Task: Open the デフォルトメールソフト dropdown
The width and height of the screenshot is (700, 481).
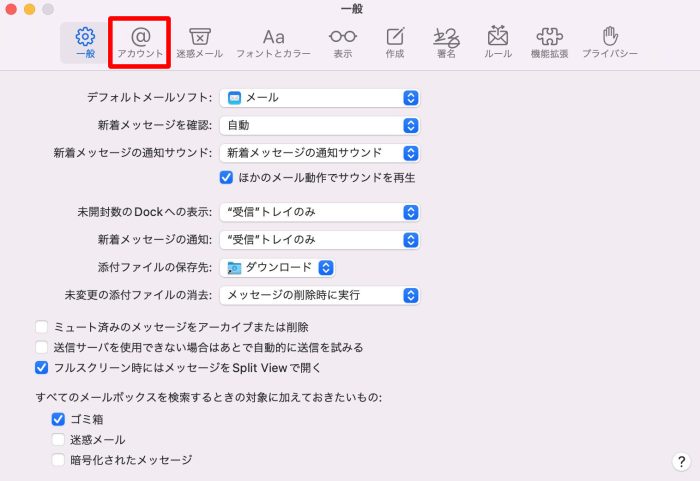Action: pos(319,98)
